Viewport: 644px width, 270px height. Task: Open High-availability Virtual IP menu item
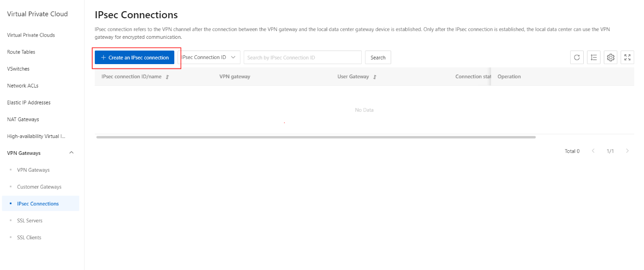point(36,136)
